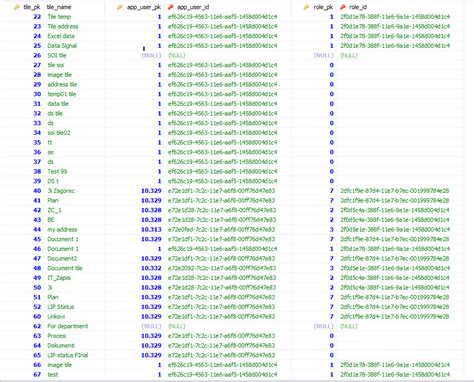The width and height of the screenshot is (474, 382).
Task: Select the 'ZC_1' cell
Action: [54, 210]
